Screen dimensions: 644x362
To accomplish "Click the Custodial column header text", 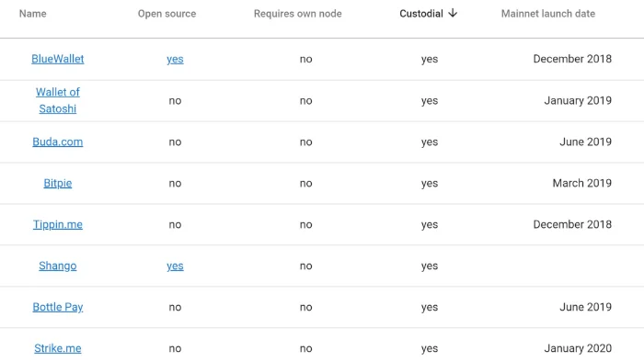I will coord(421,14).
